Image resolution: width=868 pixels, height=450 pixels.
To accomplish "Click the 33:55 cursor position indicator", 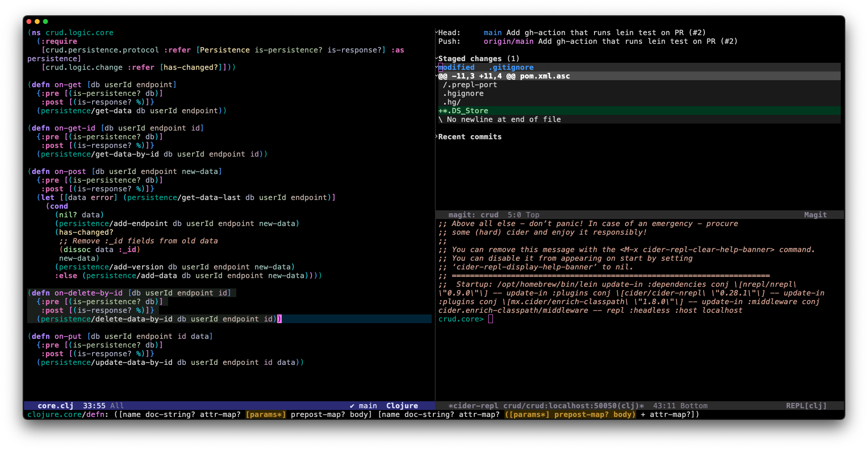I will click(94, 405).
